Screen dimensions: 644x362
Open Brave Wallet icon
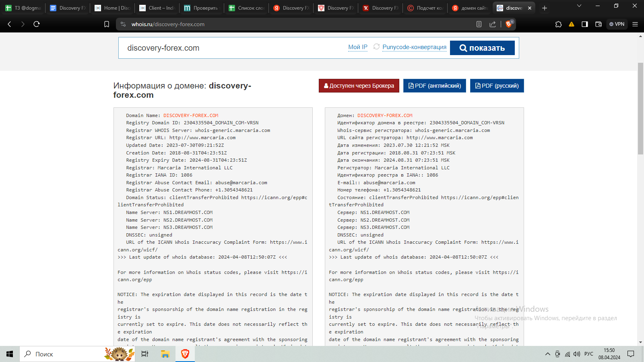[x=599, y=24]
